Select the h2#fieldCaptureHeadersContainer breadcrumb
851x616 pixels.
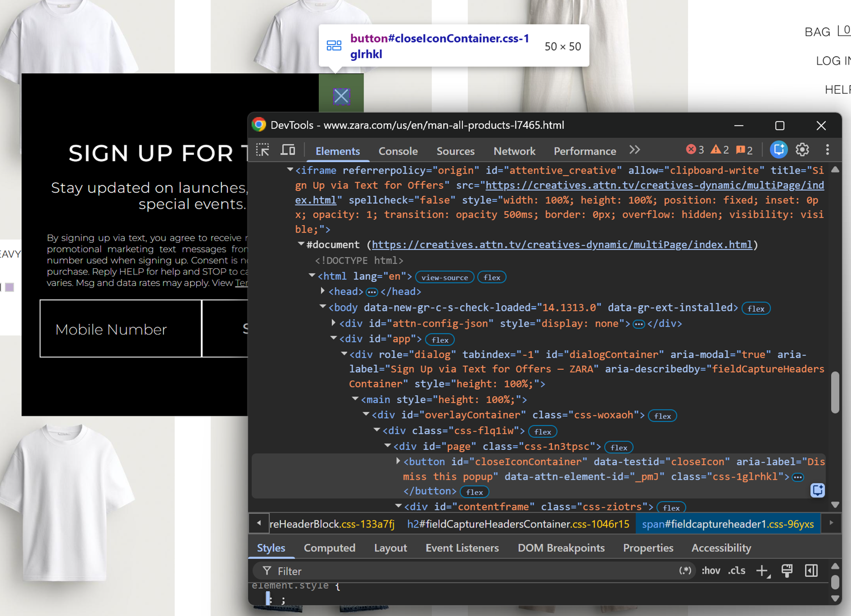[x=518, y=524]
